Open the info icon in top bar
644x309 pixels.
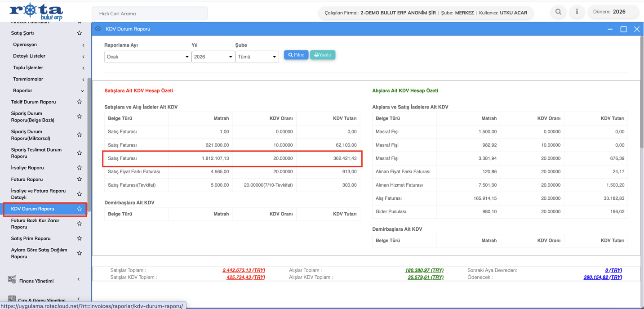(x=577, y=12)
